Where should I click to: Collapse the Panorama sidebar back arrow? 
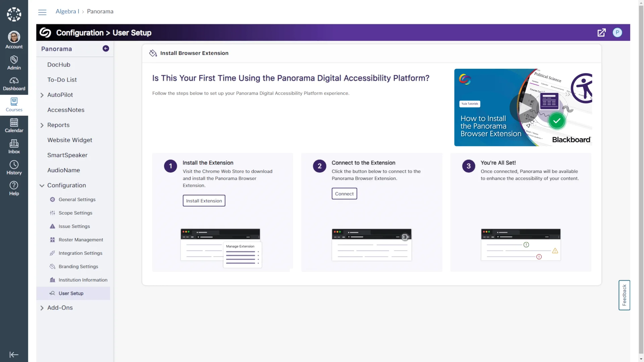(106, 49)
